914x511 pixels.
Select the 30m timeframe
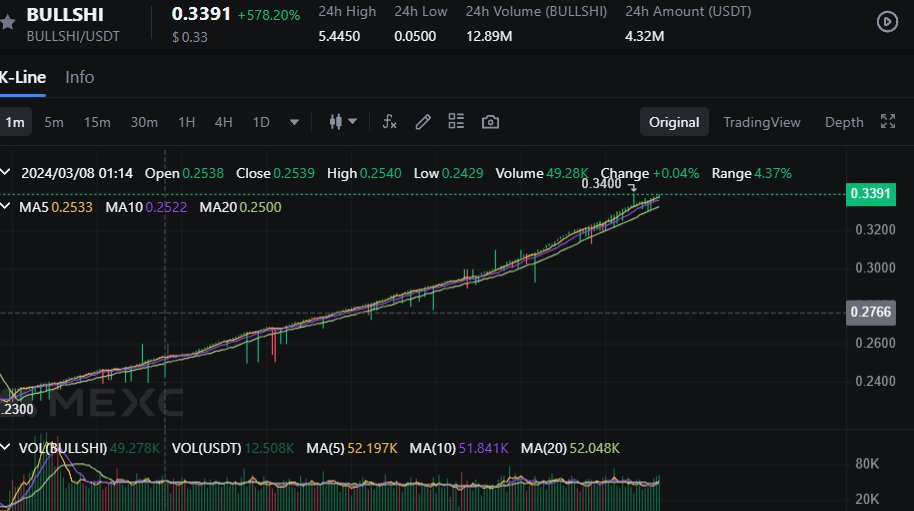144,122
